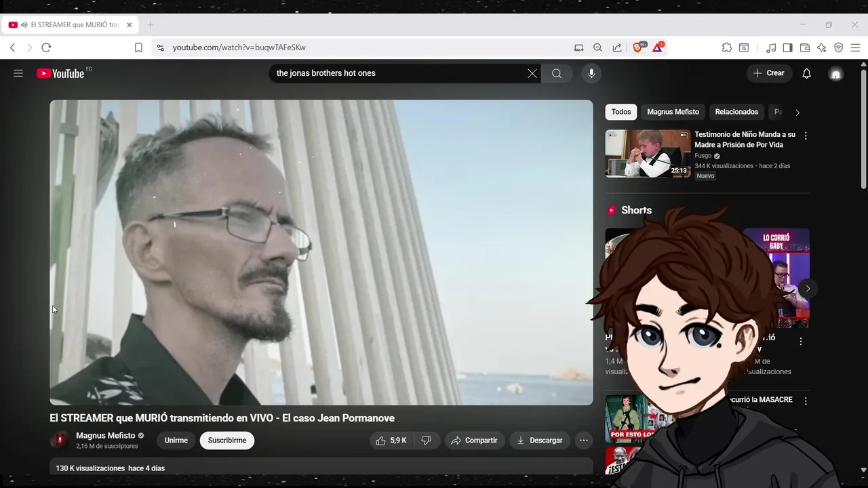Open the Magnus Mefisto channel avatar
The image size is (868, 488).
[x=60, y=441]
